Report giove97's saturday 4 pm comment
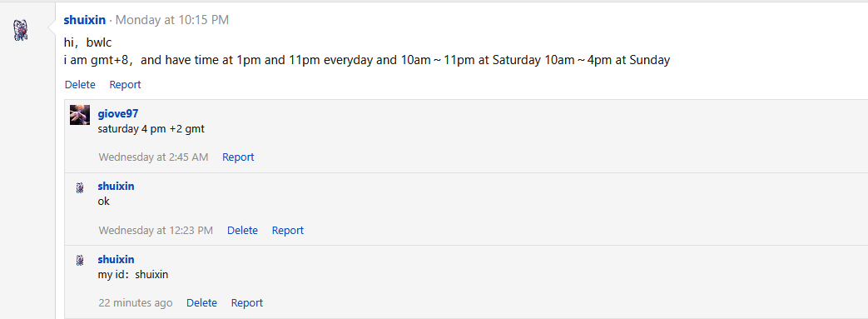This screenshot has height=319, width=868. 238,157
